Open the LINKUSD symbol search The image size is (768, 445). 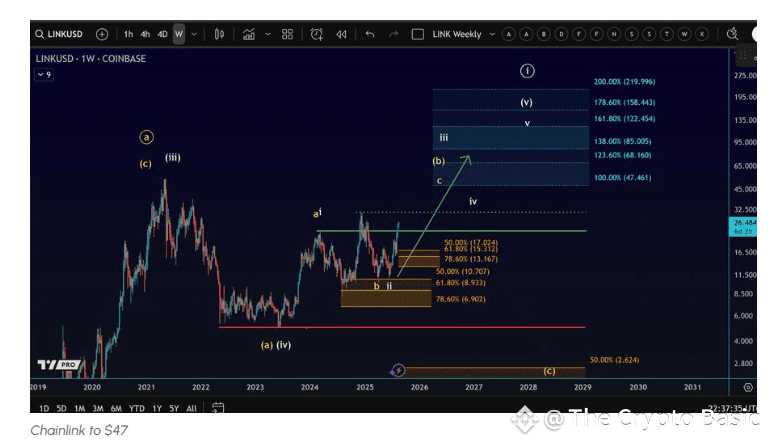click(x=59, y=34)
